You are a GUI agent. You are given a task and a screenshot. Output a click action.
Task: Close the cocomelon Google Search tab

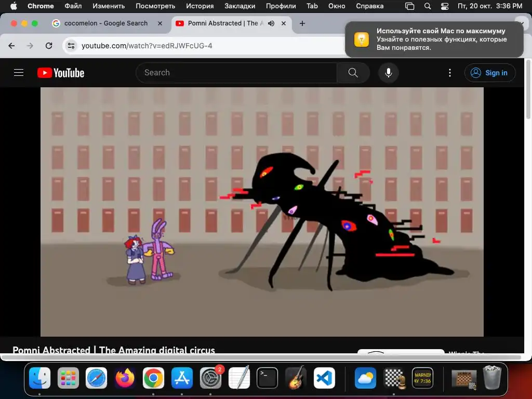160,23
